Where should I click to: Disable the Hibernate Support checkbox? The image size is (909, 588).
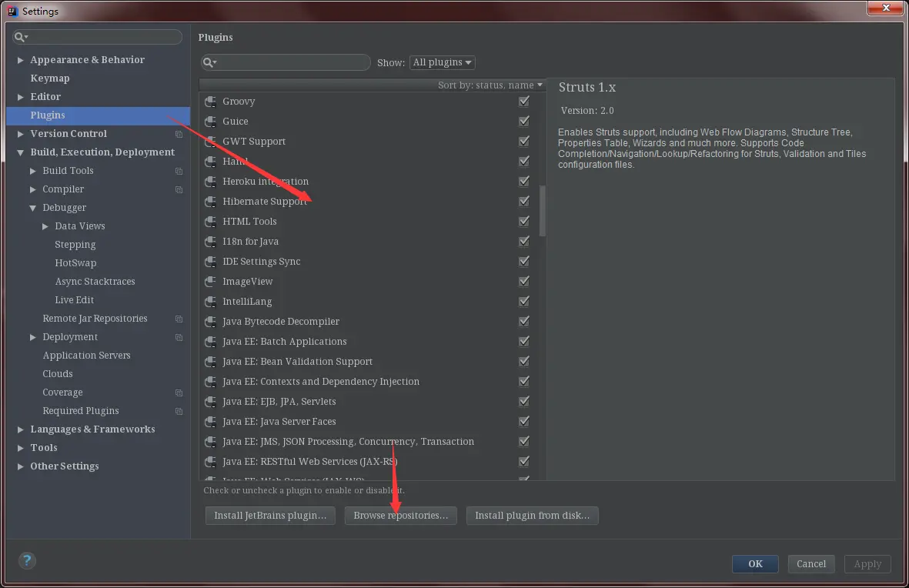point(524,201)
